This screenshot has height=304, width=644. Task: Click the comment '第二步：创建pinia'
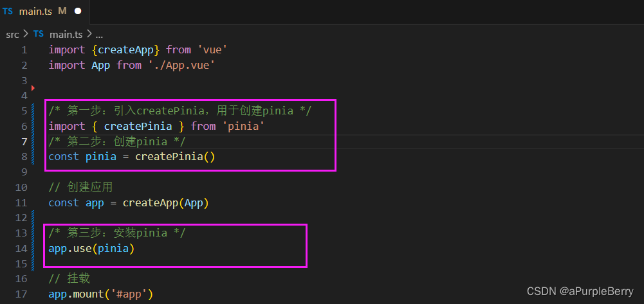pos(117,141)
